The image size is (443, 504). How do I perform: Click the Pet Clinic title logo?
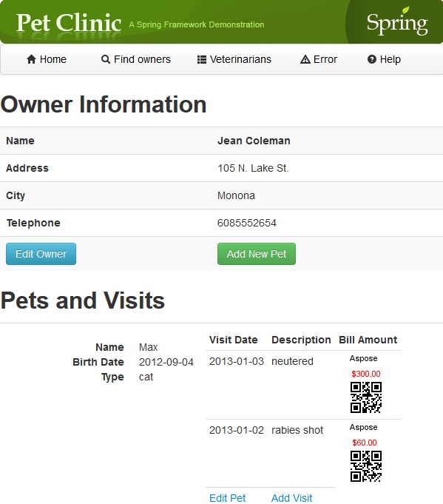pyautogui.click(x=69, y=23)
